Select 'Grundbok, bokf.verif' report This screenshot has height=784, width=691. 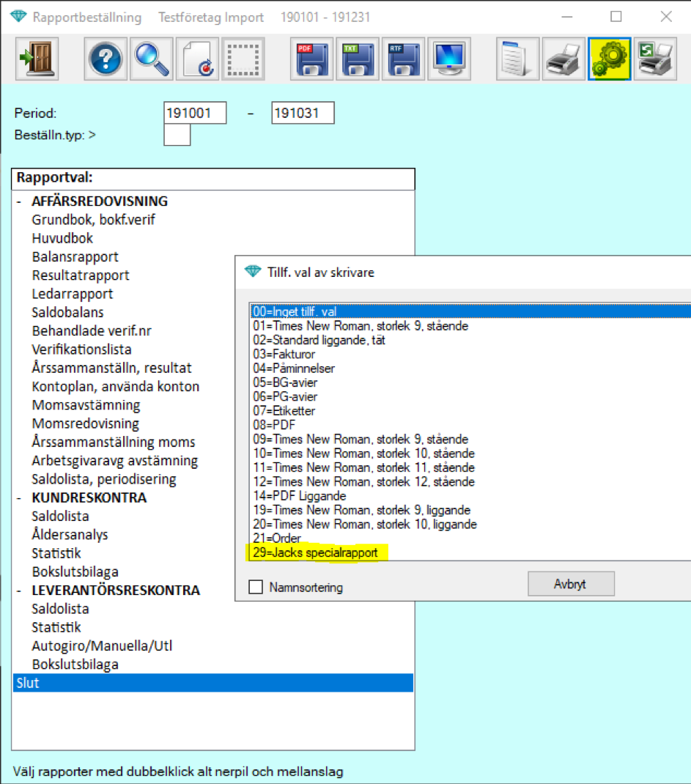(94, 220)
